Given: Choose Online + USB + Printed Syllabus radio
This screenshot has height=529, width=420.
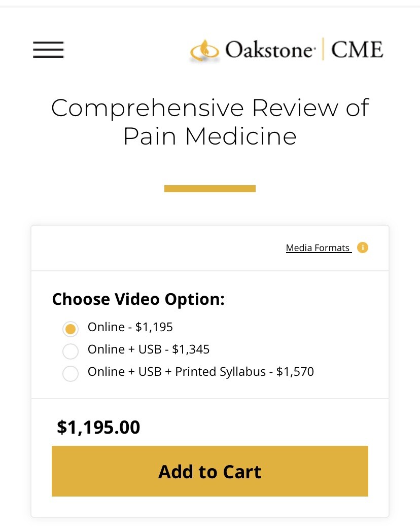Looking at the screenshot, I should [x=71, y=373].
